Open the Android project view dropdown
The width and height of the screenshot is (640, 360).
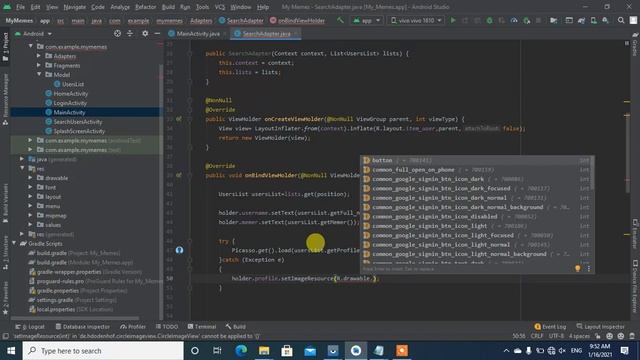click(x=33, y=33)
